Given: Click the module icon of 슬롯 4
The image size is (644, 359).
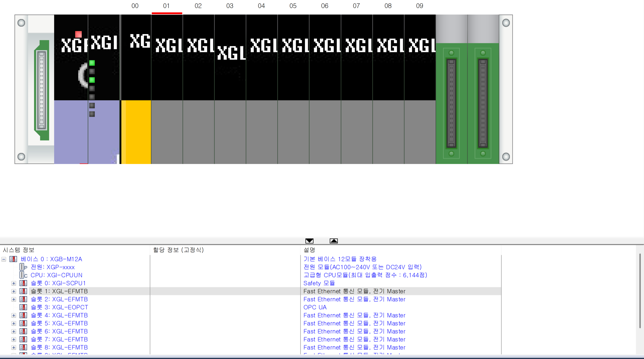Looking at the screenshot, I should pos(23,315).
